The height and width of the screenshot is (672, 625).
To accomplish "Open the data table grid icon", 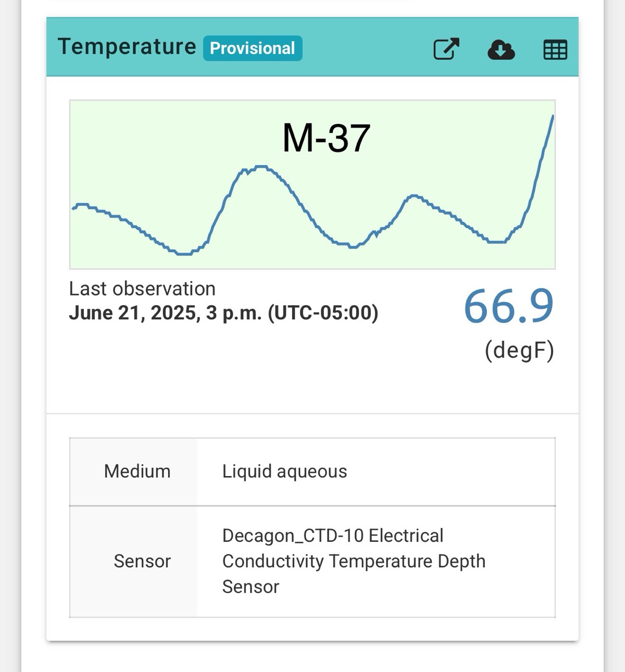I will click(x=555, y=49).
